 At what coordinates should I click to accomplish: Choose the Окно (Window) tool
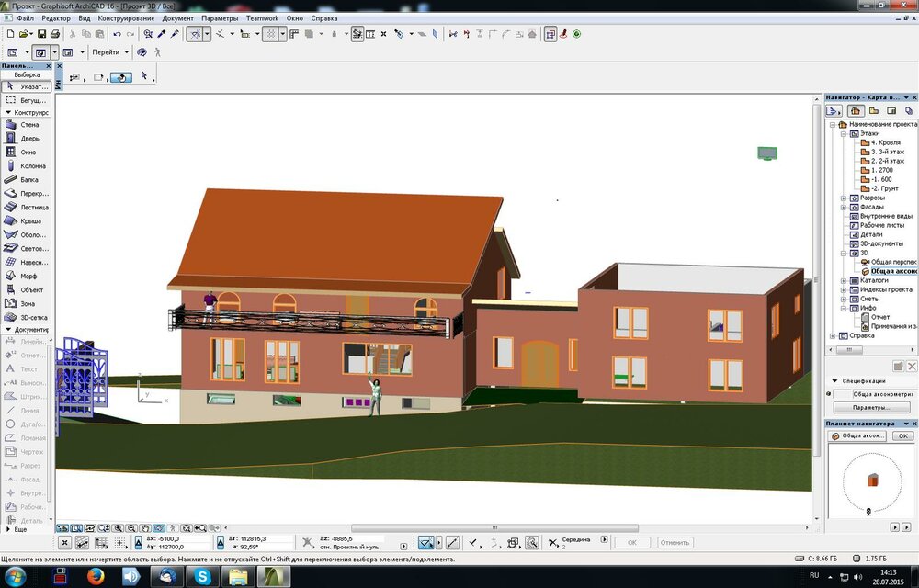click(28, 153)
